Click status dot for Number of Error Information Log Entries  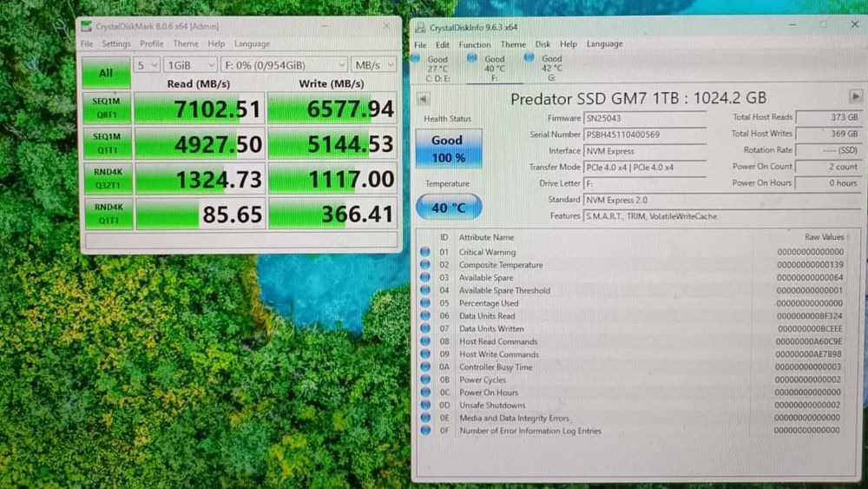[425, 430]
